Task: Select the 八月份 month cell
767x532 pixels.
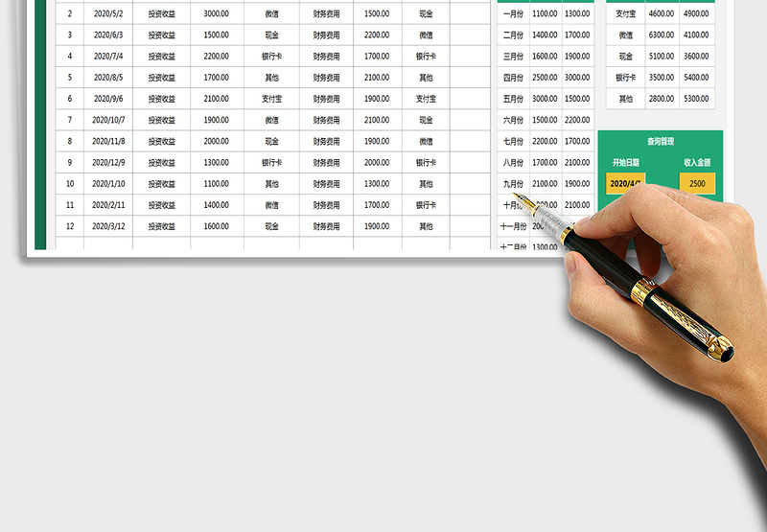Action: (x=513, y=163)
